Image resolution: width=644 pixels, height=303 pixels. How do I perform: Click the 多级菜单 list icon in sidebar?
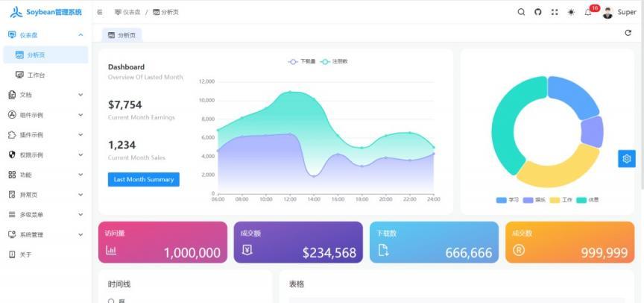point(12,215)
